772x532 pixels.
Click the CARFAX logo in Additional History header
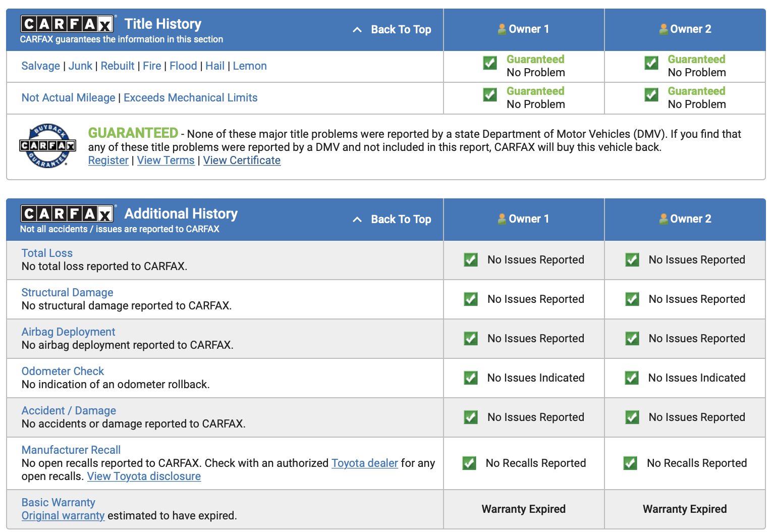pyautogui.click(x=68, y=214)
